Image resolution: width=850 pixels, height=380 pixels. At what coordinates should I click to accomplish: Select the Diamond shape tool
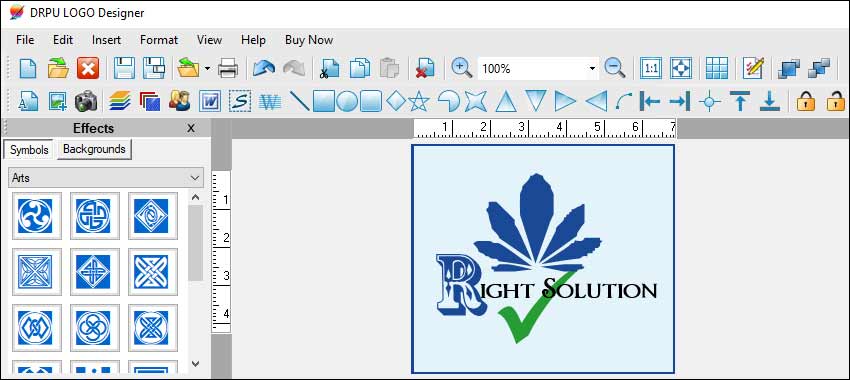(x=396, y=101)
